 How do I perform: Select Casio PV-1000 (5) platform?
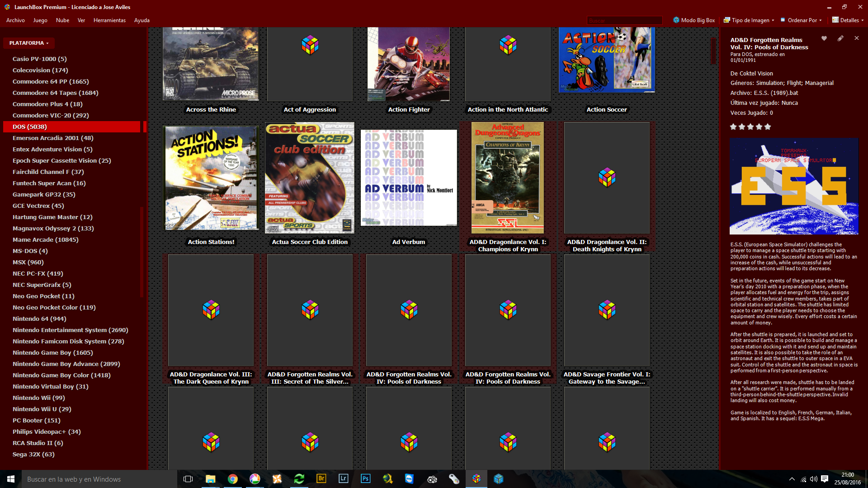pyautogui.click(x=39, y=59)
